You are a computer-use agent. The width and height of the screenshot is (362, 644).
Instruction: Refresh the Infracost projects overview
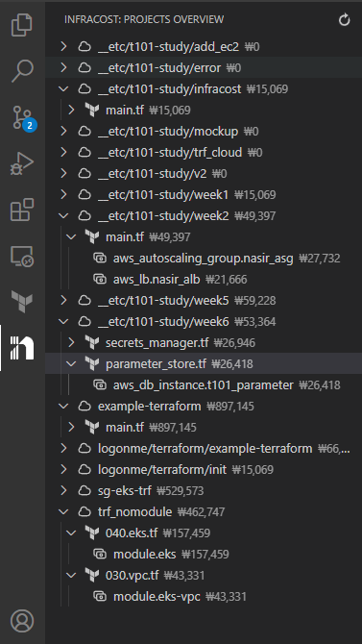point(345,19)
